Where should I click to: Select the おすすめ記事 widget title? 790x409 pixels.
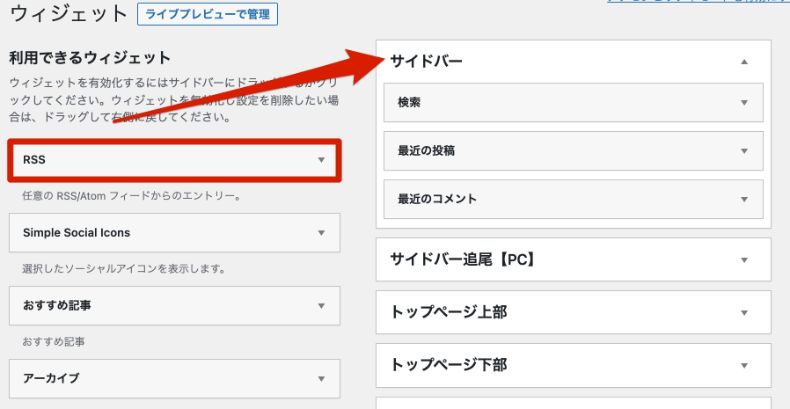click(x=57, y=305)
